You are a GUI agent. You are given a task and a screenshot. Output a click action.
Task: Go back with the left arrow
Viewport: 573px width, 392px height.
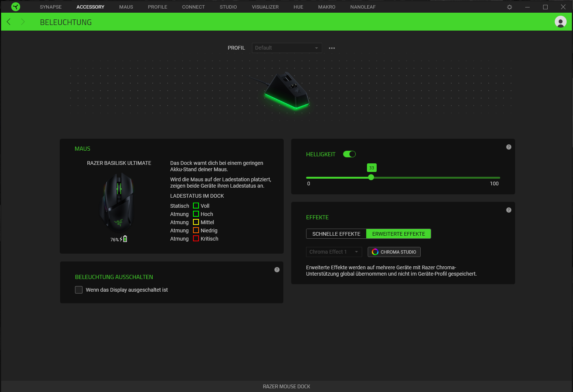pyautogui.click(x=9, y=22)
